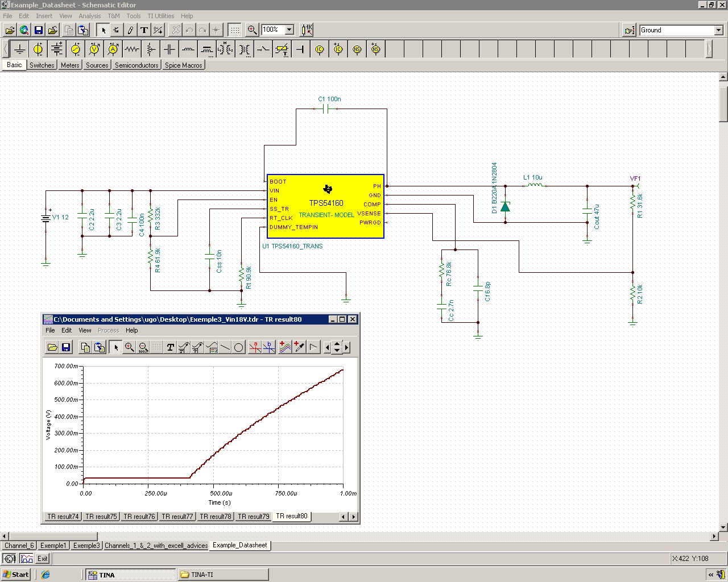Toggle the selection arrow tool on the schematic toolbar
Image resolution: width=728 pixels, height=582 pixels.
[x=104, y=30]
